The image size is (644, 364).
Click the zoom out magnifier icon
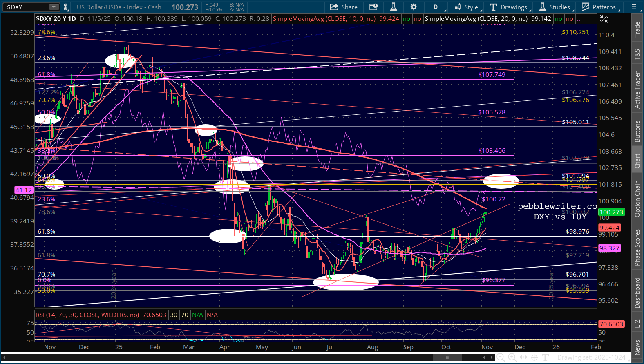coord(501,357)
